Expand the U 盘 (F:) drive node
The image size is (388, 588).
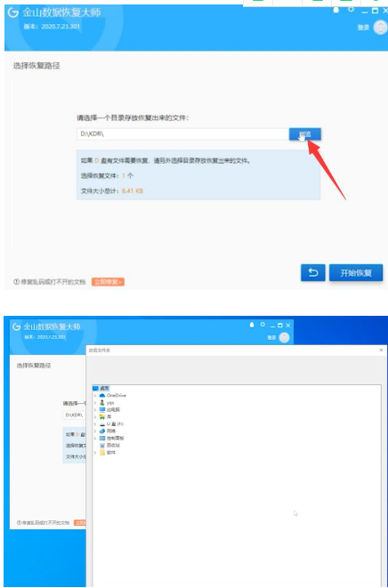(95, 424)
